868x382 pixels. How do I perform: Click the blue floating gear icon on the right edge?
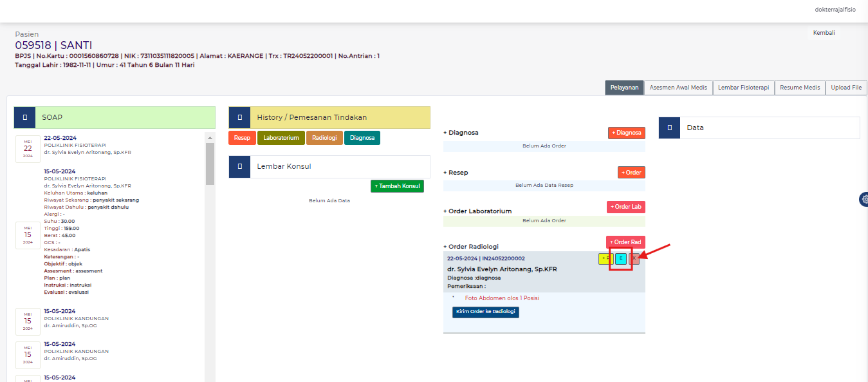click(x=864, y=199)
